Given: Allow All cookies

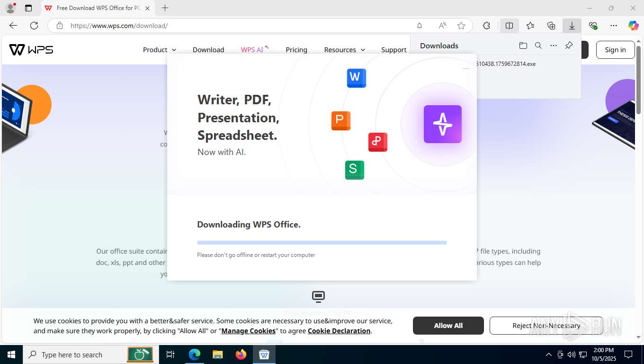Looking at the screenshot, I should (448, 326).
